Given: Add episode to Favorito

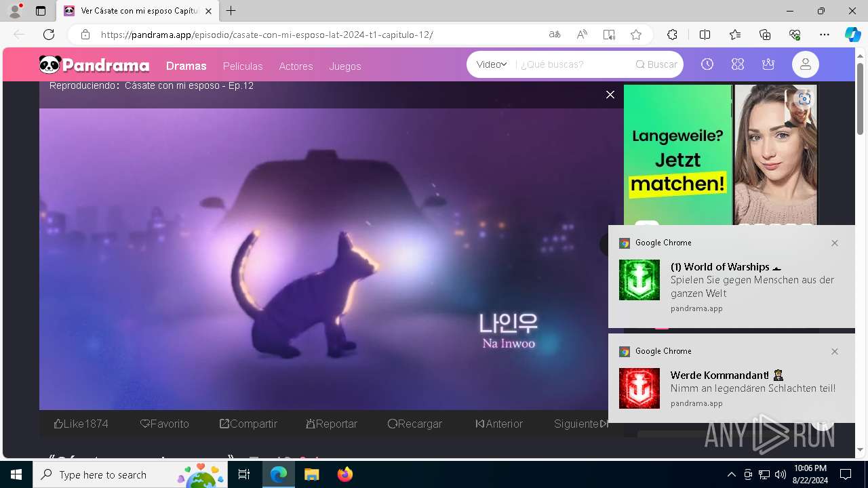Looking at the screenshot, I should pos(164,424).
